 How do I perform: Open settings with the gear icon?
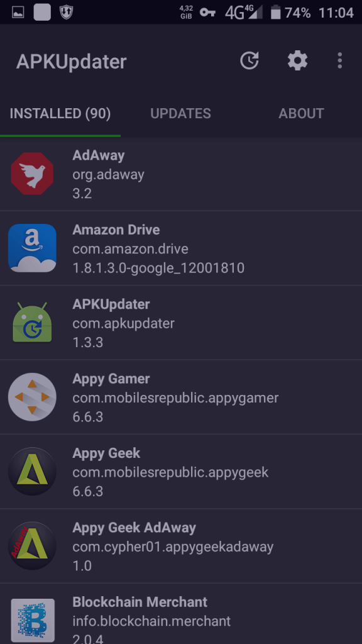[297, 61]
